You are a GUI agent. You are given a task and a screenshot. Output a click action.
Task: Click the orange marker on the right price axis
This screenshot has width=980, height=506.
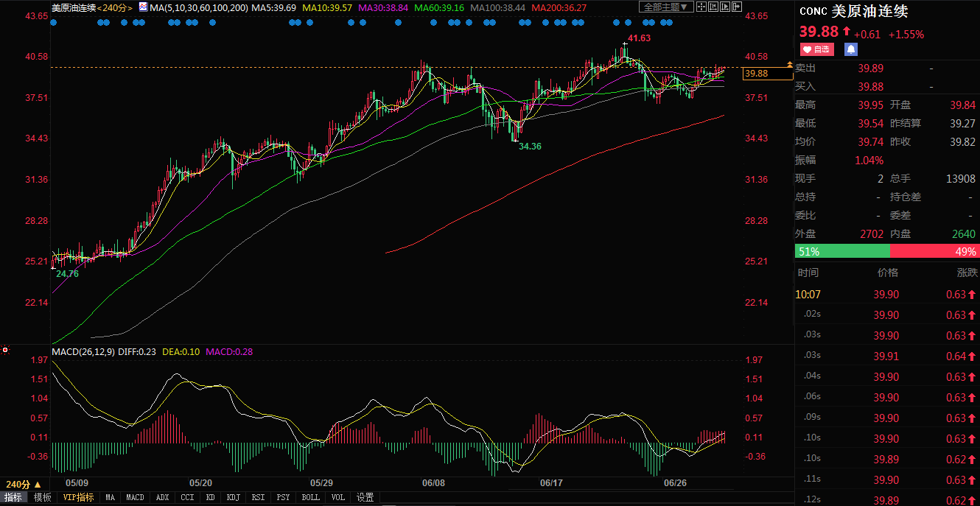tap(790, 66)
